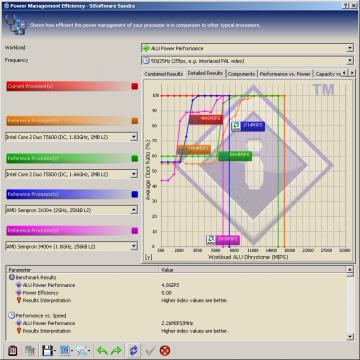Click the system information icon in bottom toolbar
Screen dimensions: 360x360
click(13, 351)
